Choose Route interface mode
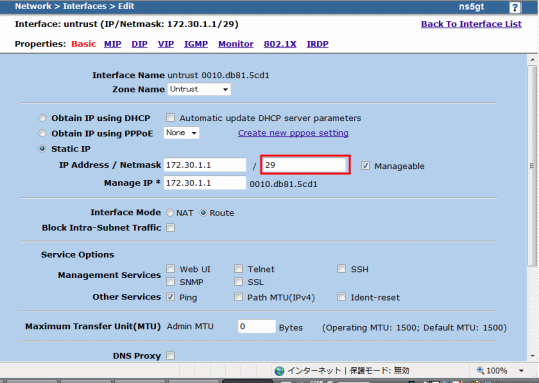Viewport: 539px width, 383px height. pyautogui.click(x=203, y=213)
